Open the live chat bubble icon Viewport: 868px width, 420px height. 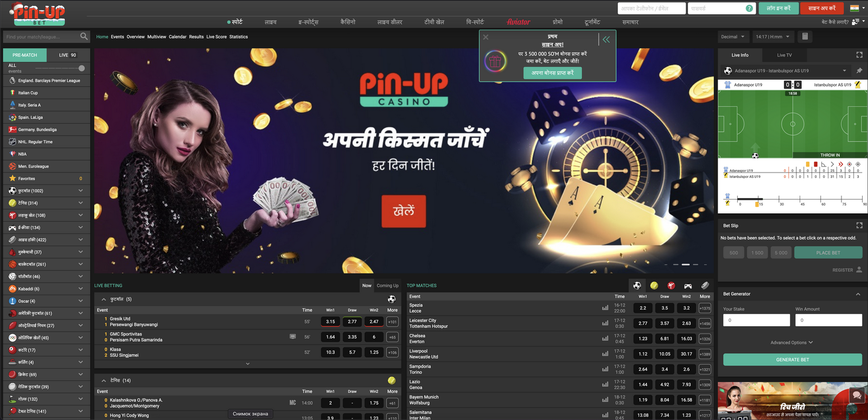[857, 395]
